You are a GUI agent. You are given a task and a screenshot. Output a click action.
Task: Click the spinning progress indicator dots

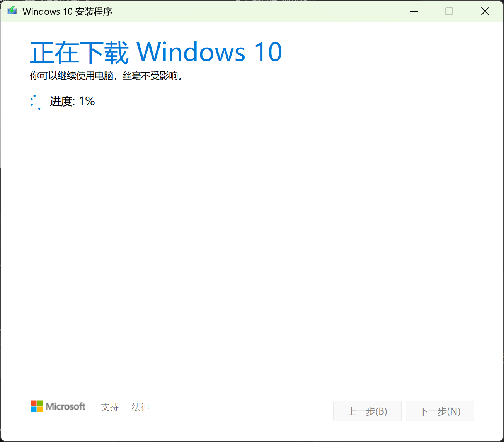[x=36, y=102]
